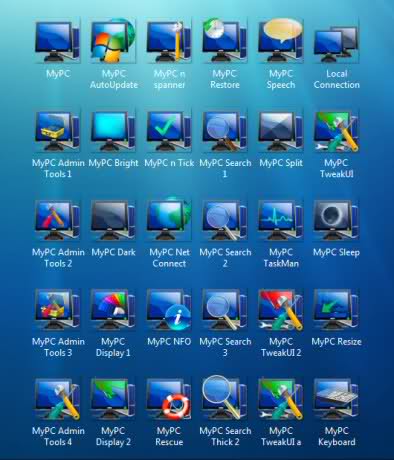Choose the MyPC Search 3 icon

(x=224, y=309)
